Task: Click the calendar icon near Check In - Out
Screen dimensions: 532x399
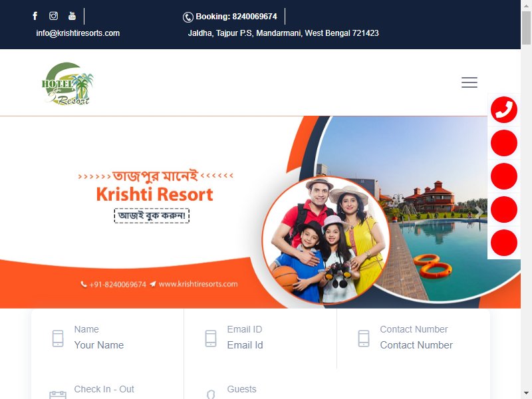Action: (x=58, y=395)
